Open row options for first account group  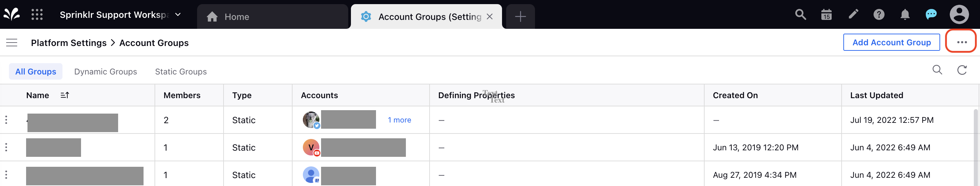click(x=6, y=120)
